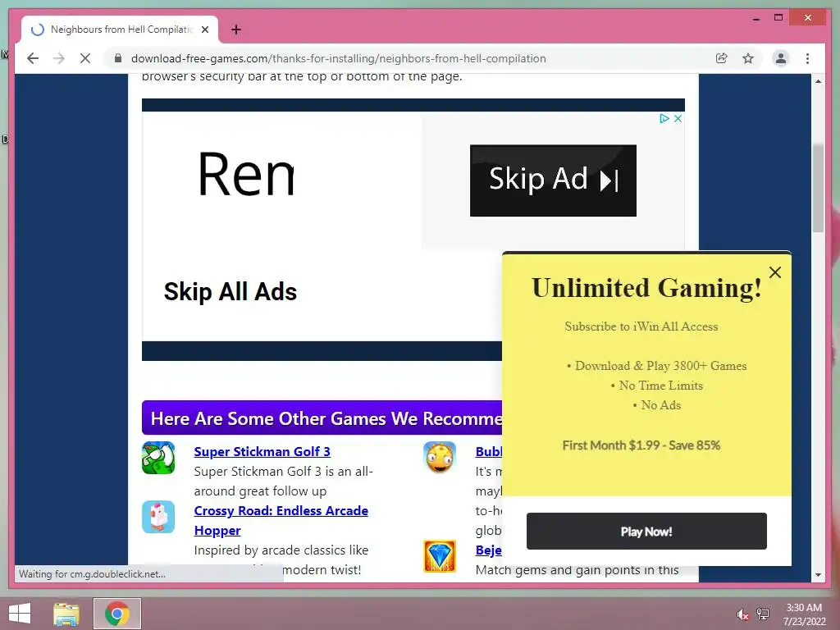The width and height of the screenshot is (840, 630).
Task: Open the taskbar clock showing 3:30 AM
Action: (x=804, y=614)
